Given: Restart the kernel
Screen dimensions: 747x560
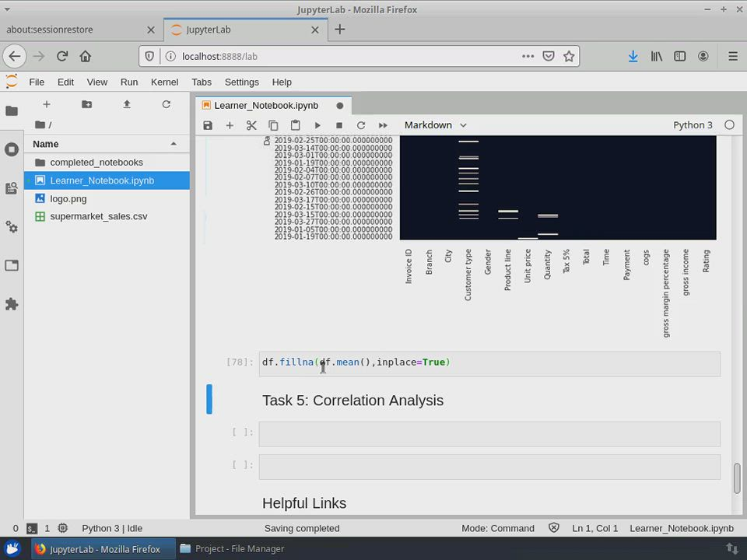Looking at the screenshot, I should (361, 125).
